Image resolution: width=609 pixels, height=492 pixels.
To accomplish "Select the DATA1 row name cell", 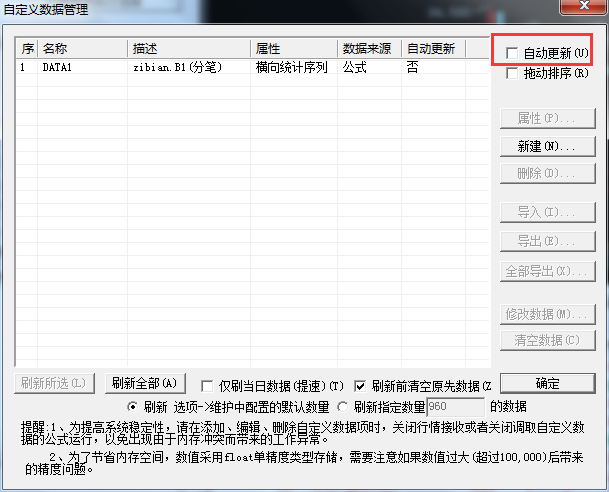I will point(57,68).
